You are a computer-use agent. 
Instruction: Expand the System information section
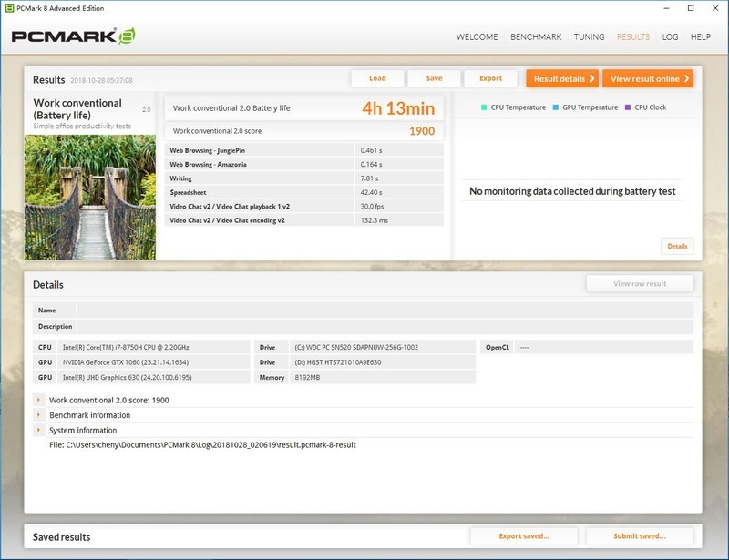(38, 430)
